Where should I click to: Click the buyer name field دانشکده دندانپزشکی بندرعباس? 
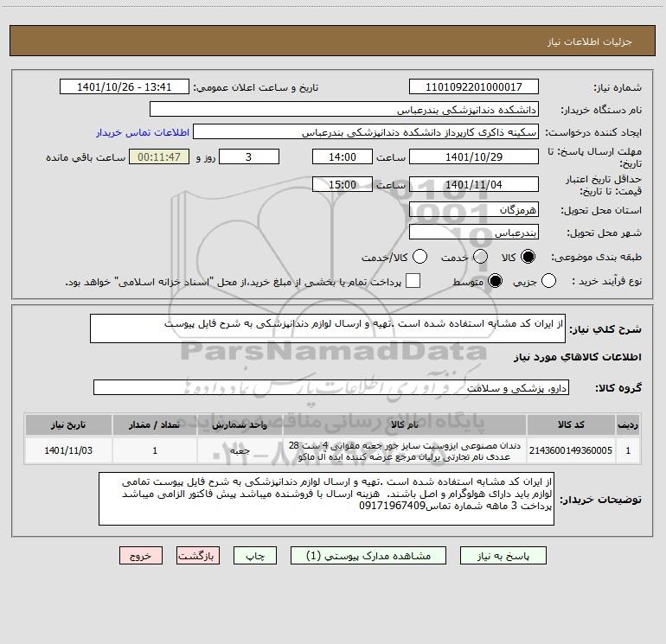pyautogui.click(x=344, y=110)
